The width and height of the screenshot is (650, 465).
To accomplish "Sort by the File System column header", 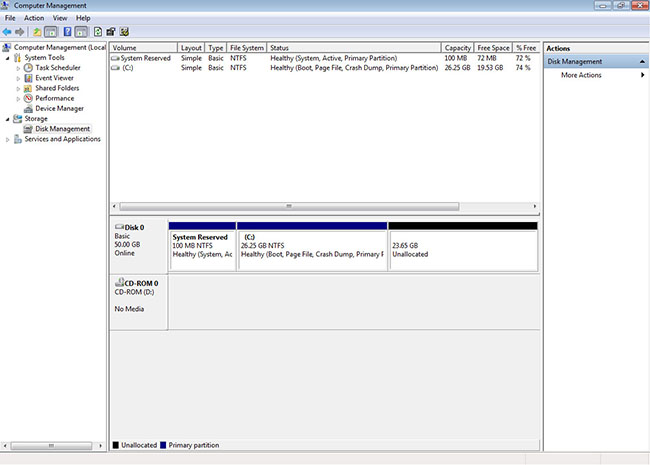I will pos(247,48).
